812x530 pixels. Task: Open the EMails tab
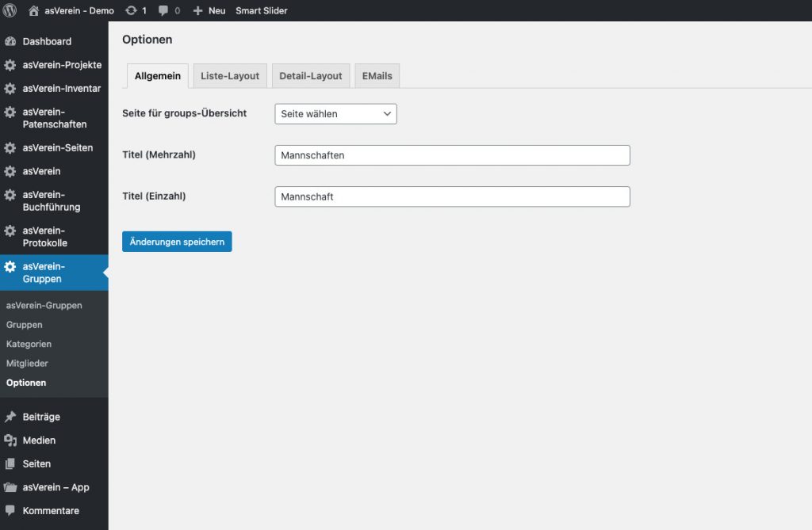[x=377, y=75]
